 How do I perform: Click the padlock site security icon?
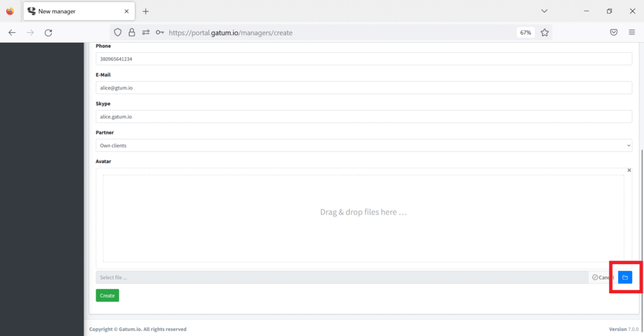pyautogui.click(x=131, y=33)
